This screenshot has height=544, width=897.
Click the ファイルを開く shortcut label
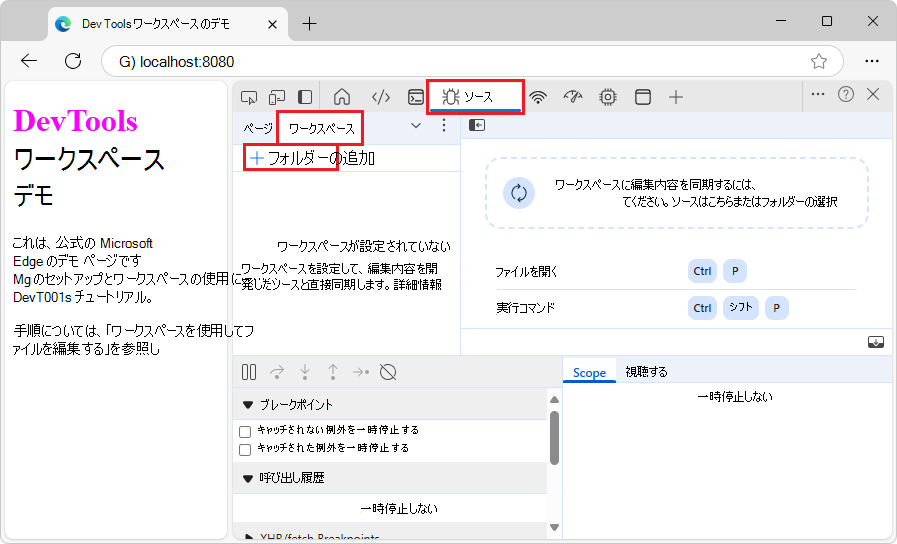pyautogui.click(x=526, y=272)
